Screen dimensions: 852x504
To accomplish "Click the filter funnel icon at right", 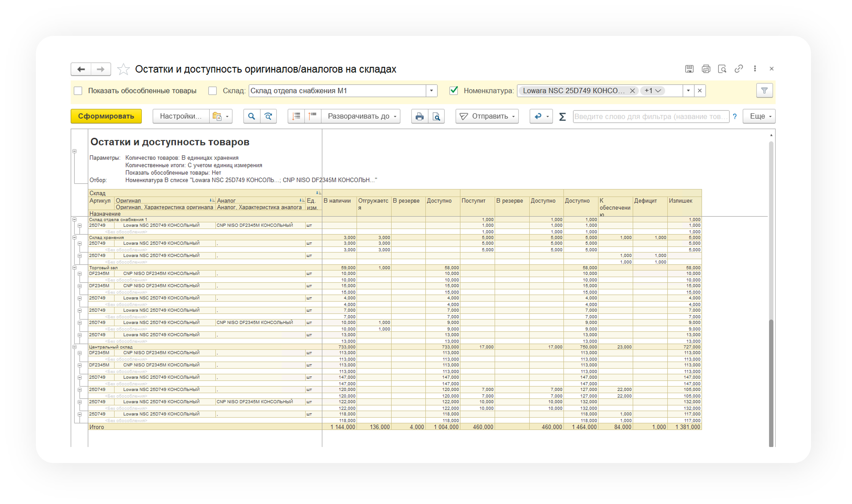I will pos(764,91).
